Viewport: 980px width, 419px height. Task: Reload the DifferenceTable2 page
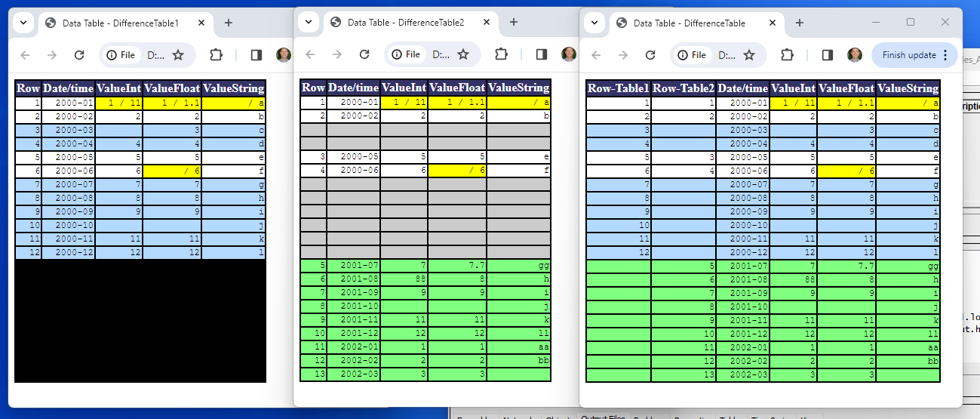(364, 54)
